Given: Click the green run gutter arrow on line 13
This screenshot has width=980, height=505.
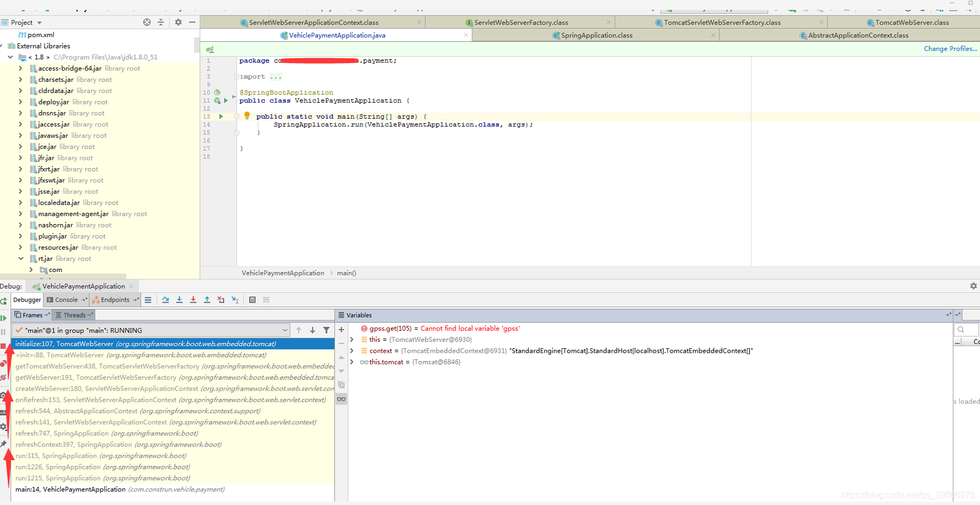Looking at the screenshot, I should [x=221, y=116].
